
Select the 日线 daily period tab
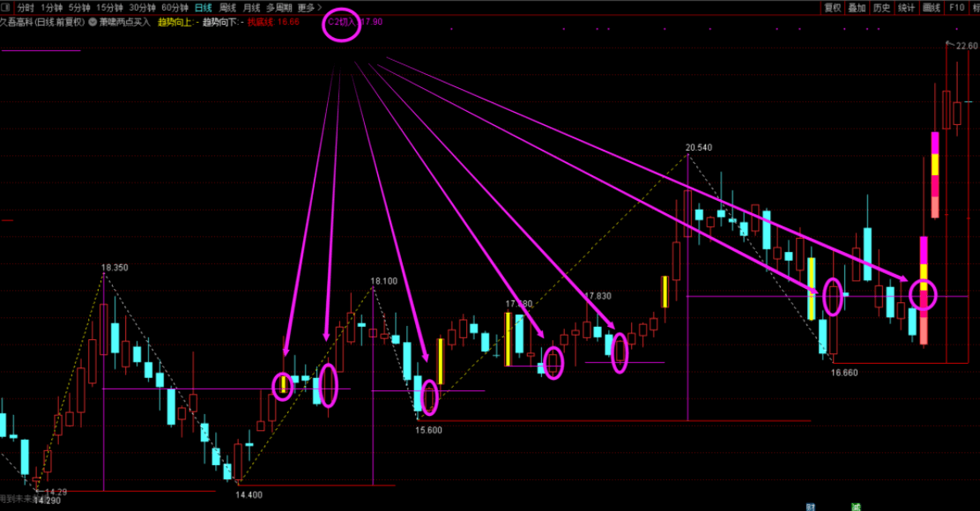(x=203, y=8)
